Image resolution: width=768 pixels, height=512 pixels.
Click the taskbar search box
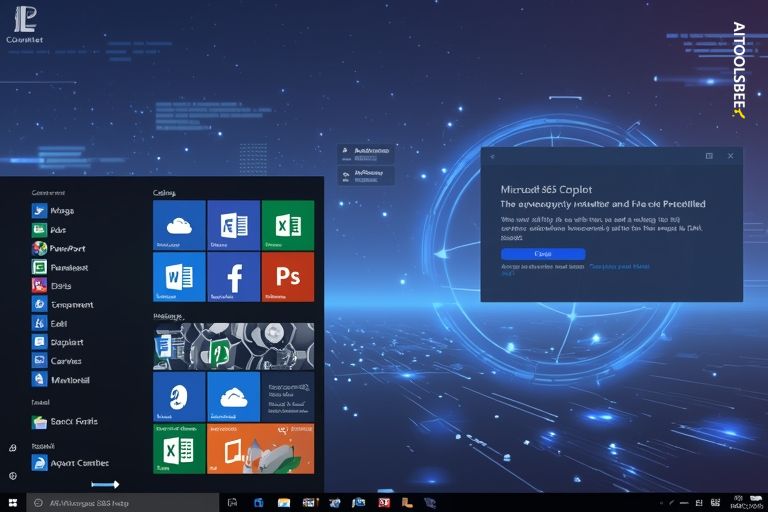122,503
